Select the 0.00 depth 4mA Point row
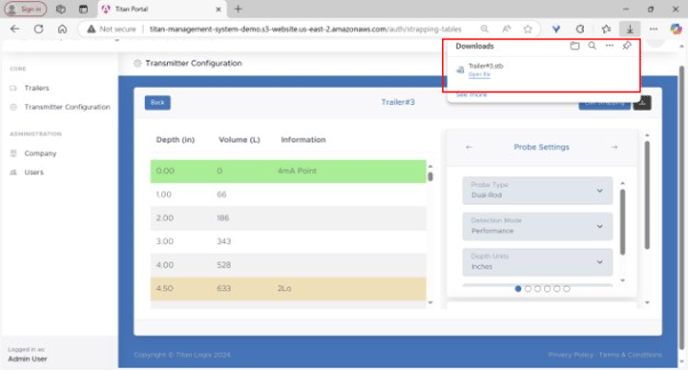688x370 pixels. tap(288, 171)
